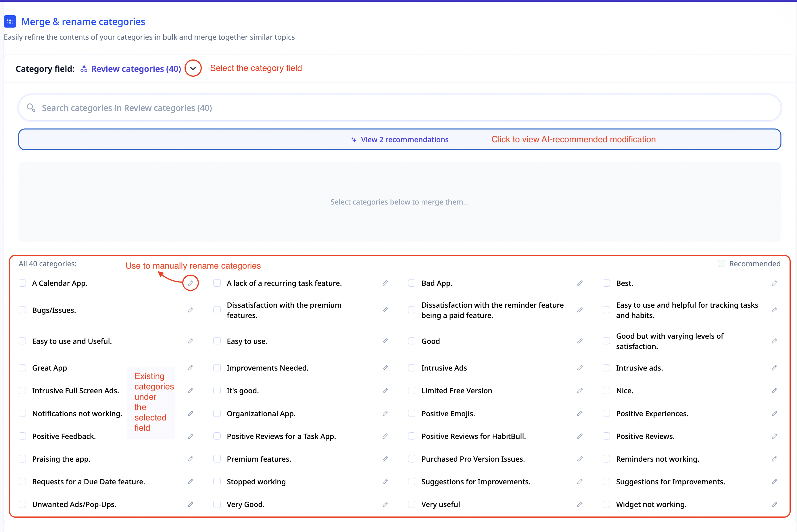Enable the Recommended filter checkbox

(x=722, y=264)
